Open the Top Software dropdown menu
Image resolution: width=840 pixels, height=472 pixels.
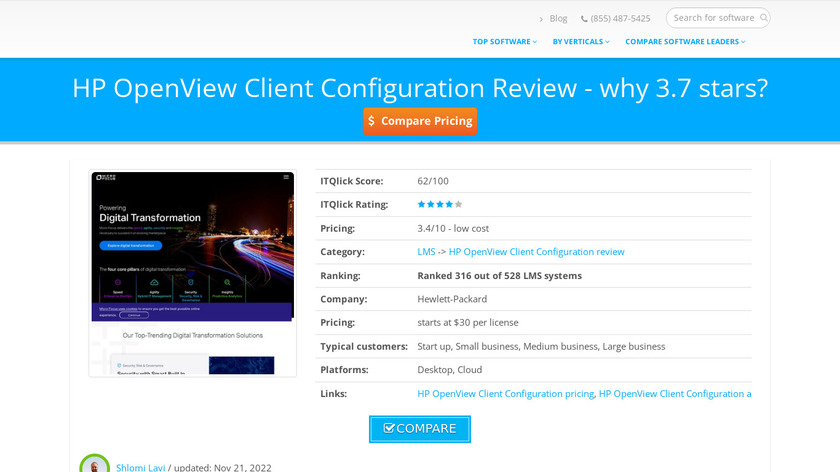coord(505,42)
